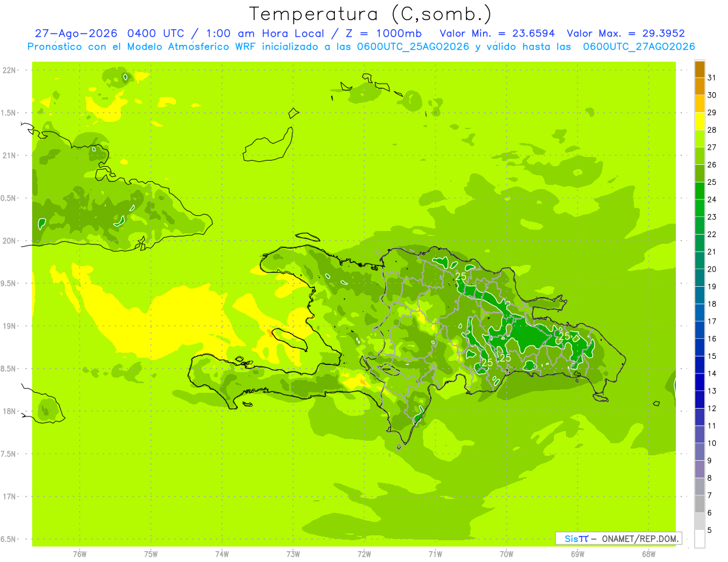Click the legend value '15'
The height and width of the screenshot is (562, 728).
click(712, 356)
